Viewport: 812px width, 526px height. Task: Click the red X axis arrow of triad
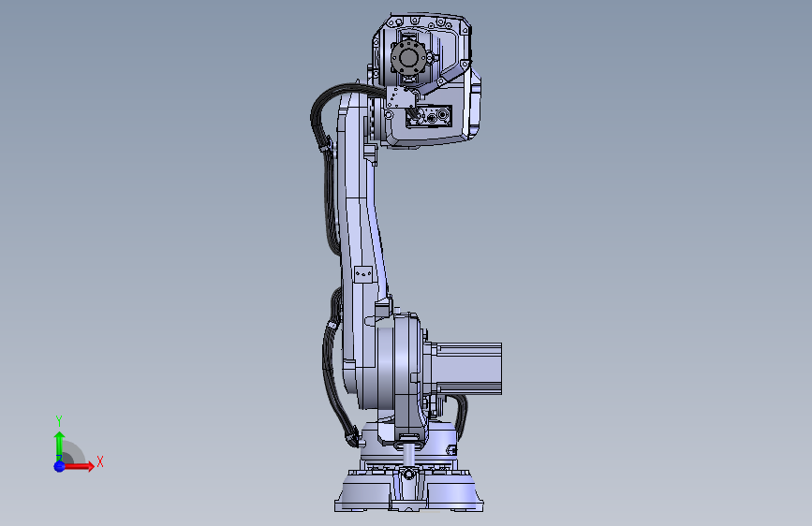[78, 466]
